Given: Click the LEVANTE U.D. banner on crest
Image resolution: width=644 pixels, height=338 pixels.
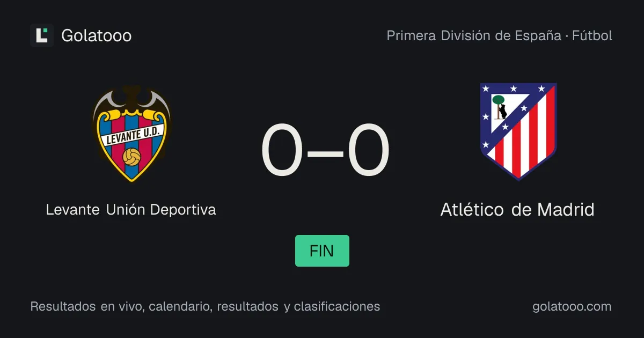Looking at the screenshot, I should click(131, 136).
